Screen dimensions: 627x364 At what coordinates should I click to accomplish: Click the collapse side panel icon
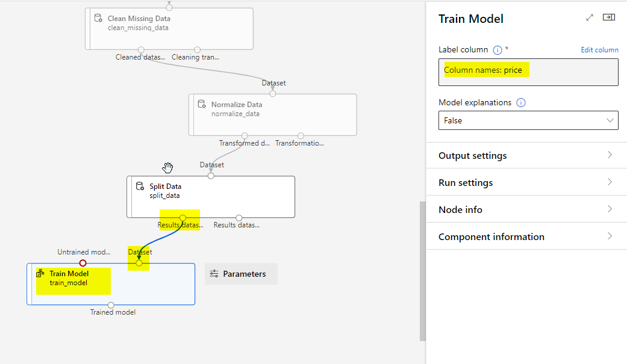point(609,18)
